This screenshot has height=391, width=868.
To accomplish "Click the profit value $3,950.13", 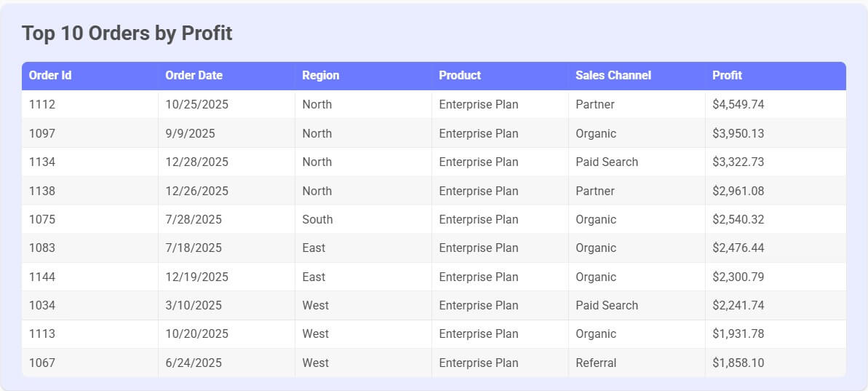I will pos(738,133).
